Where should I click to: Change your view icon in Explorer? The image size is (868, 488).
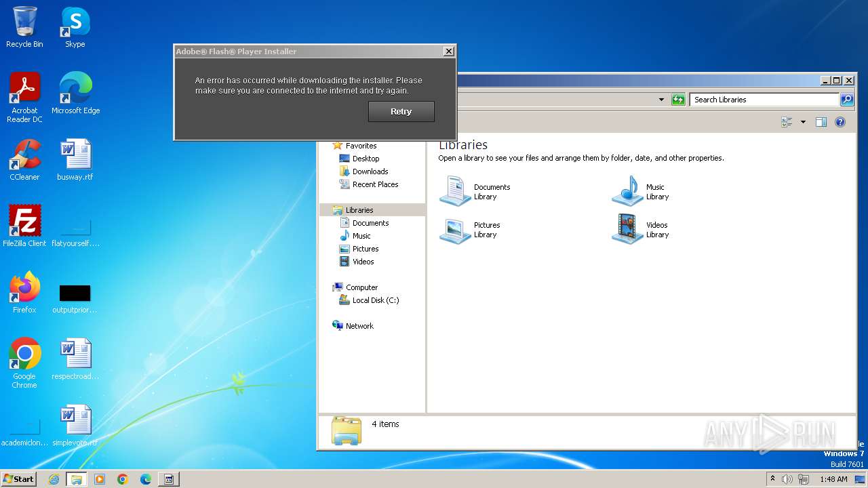(787, 122)
